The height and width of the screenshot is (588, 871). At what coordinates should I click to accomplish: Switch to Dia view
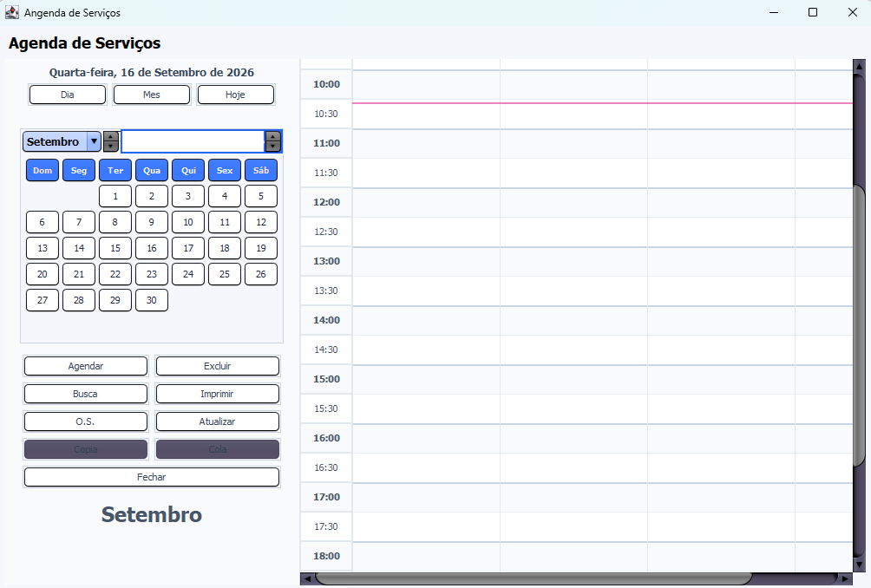pos(67,95)
